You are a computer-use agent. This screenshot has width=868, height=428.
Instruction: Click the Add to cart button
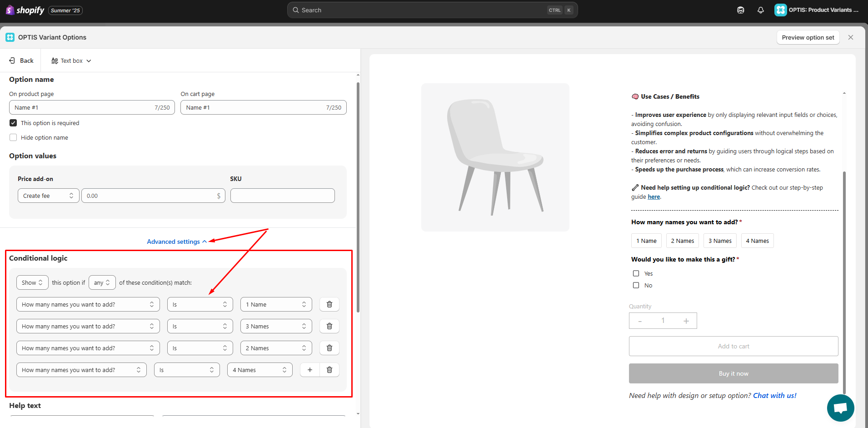click(x=733, y=346)
